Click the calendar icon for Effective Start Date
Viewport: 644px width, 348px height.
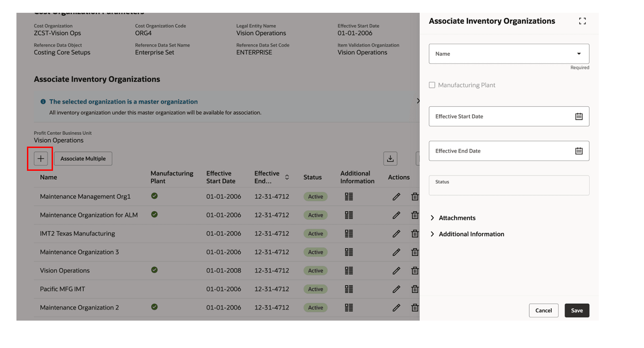[579, 116]
